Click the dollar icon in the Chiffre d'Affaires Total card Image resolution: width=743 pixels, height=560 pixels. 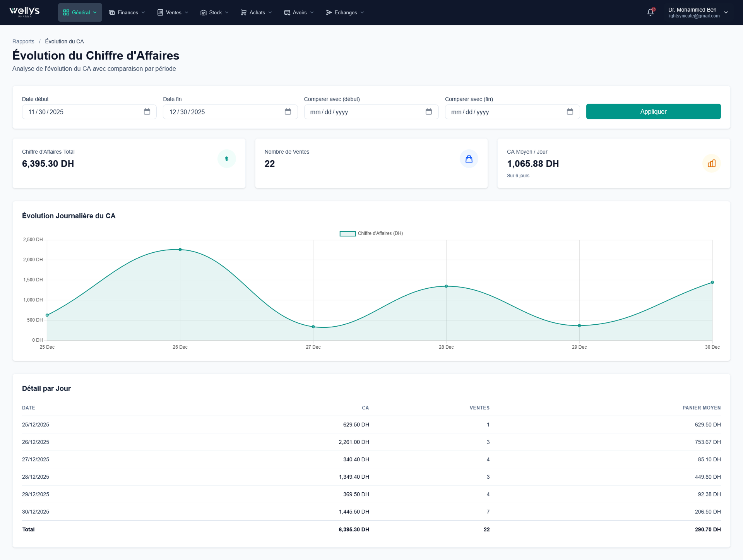coord(227,159)
